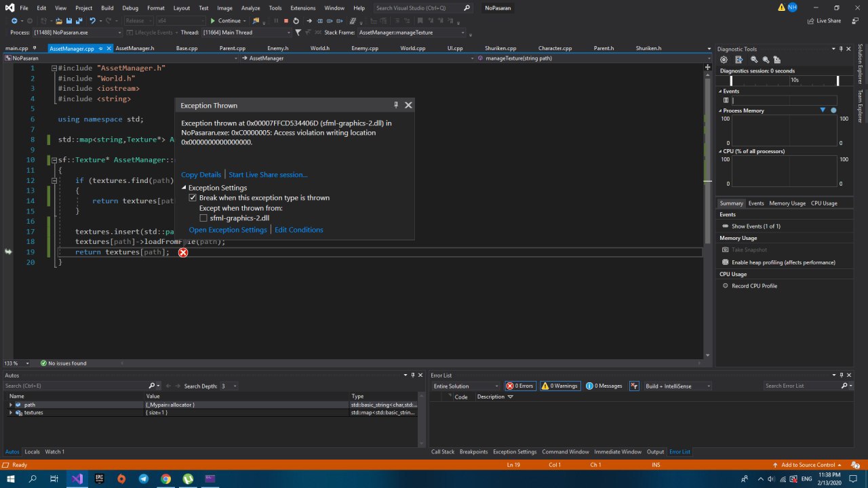Click the Select Tools icon in Diagnostic Tools
868x488 pixels.
tap(739, 60)
